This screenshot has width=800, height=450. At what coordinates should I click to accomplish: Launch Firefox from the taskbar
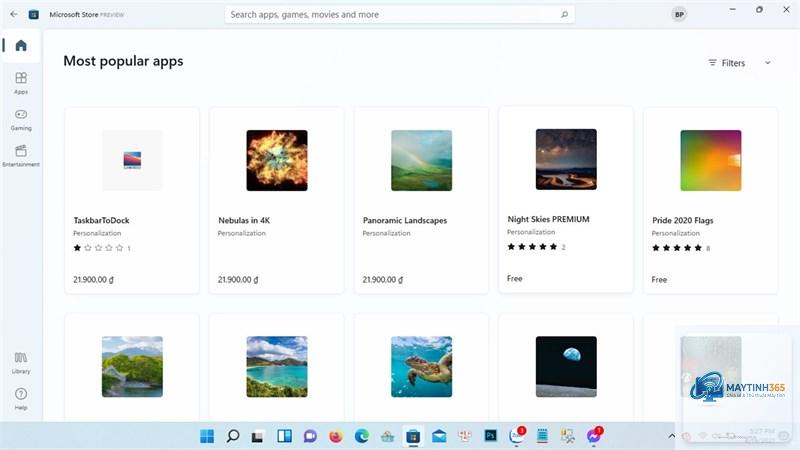point(336,437)
